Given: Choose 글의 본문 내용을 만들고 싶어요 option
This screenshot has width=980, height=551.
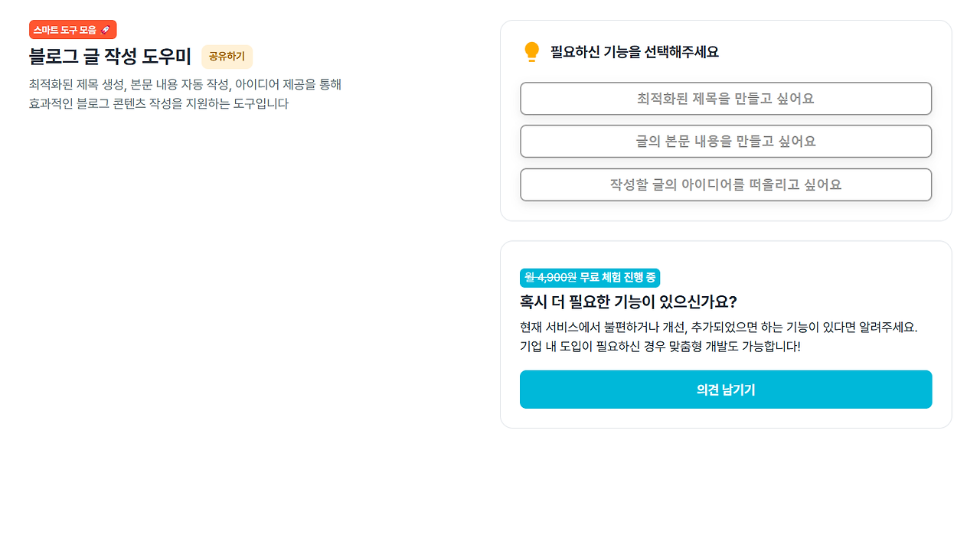Looking at the screenshot, I should (725, 142).
